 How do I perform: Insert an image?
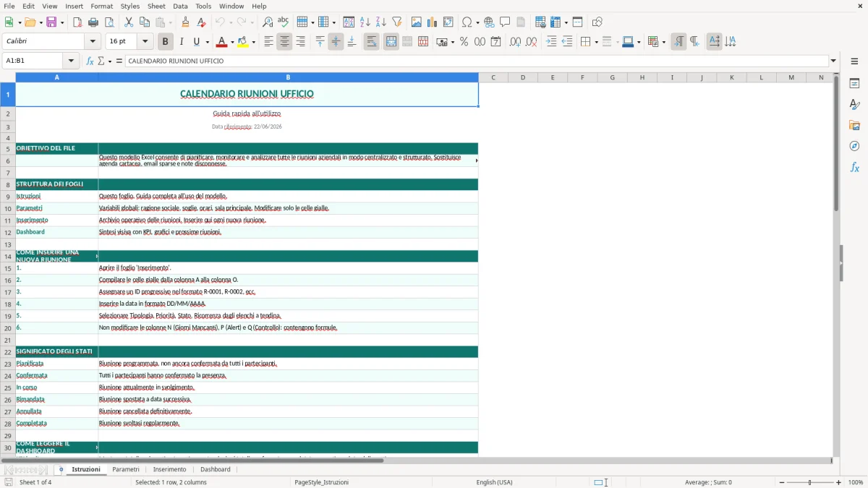click(417, 22)
